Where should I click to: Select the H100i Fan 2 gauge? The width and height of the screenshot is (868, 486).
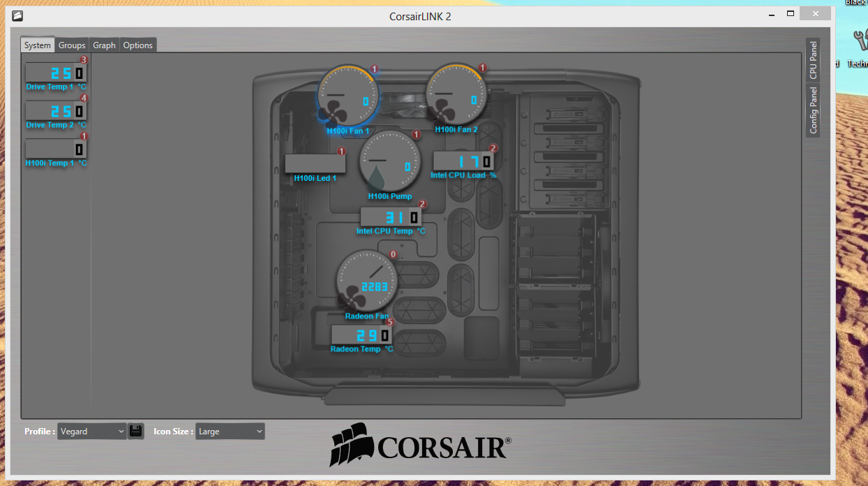tap(456, 95)
